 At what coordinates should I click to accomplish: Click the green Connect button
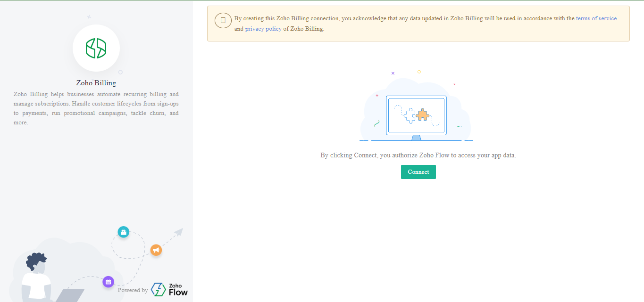[418, 172]
